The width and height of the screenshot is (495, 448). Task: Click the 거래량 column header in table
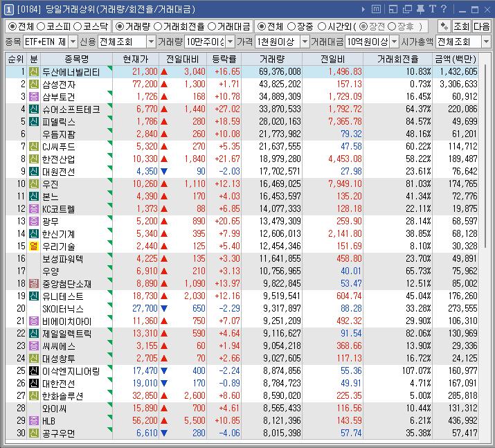272,59
